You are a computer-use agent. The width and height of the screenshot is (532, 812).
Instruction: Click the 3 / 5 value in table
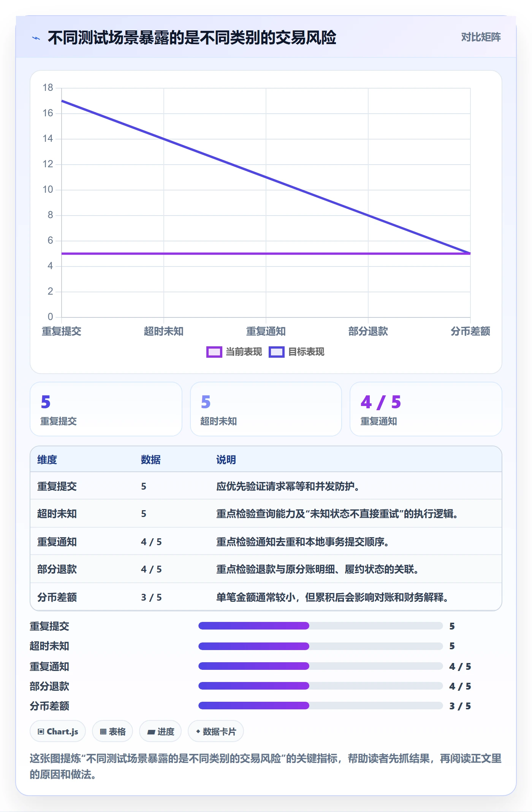[x=151, y=598]
